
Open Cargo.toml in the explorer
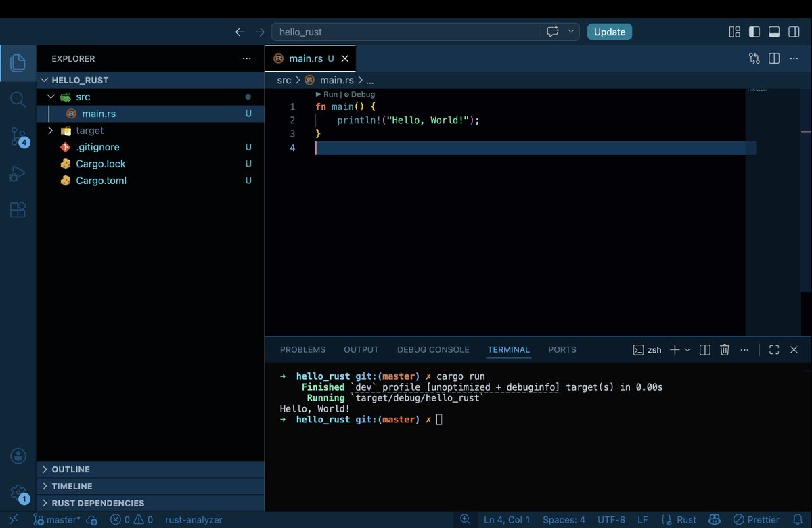point(150,181)
